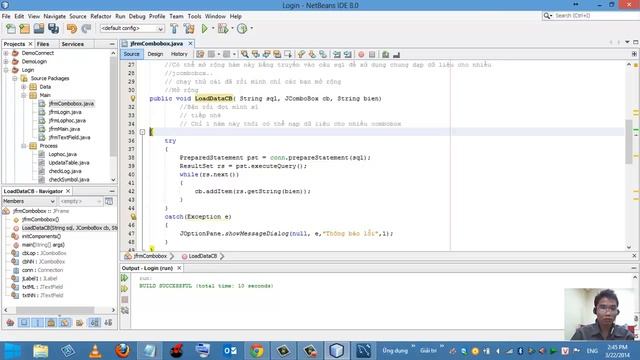Click the Navigator filter panel icon beside empty dropdown
The height and width of the screenshot is (360, 640).
click(109, 201)
